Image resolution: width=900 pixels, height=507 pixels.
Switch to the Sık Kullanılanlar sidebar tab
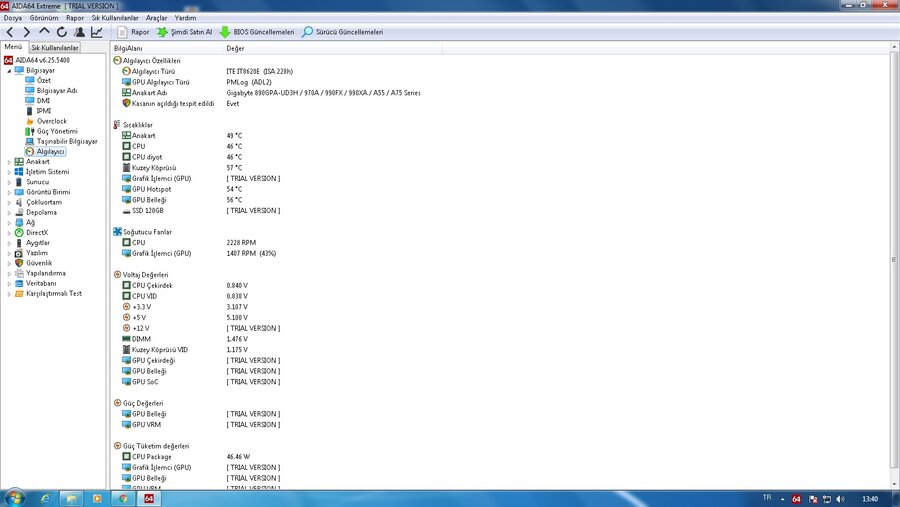[x=55, y=48]
